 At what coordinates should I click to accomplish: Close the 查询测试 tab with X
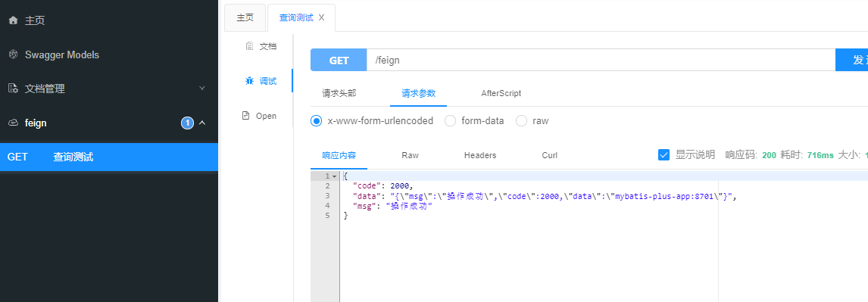[x=322, y=17]
